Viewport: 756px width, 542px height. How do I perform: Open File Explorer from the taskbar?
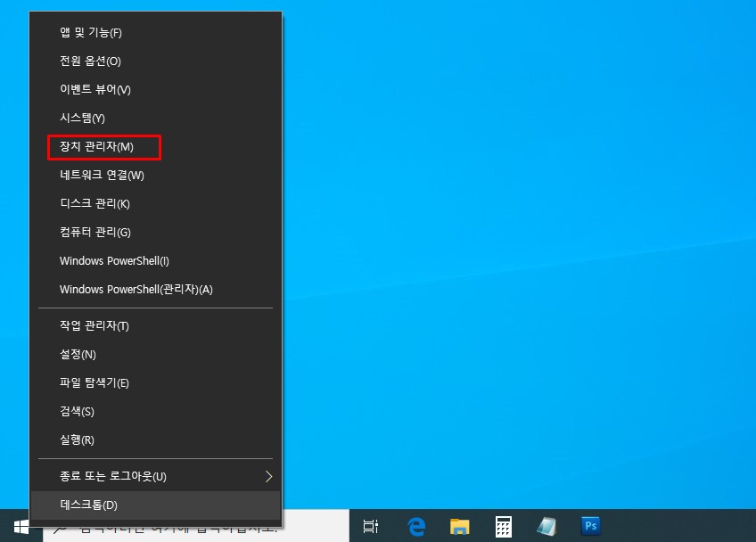click(459, 526)
